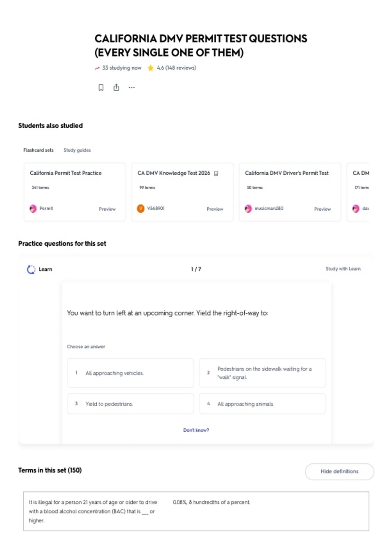
Task: Click the musicman280 avatar icon
Action: (x=248, y=209)
